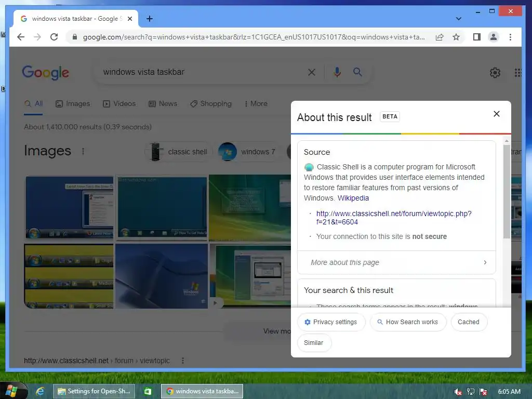Click the Similar button
532x399 pixels.
[314, 343]
